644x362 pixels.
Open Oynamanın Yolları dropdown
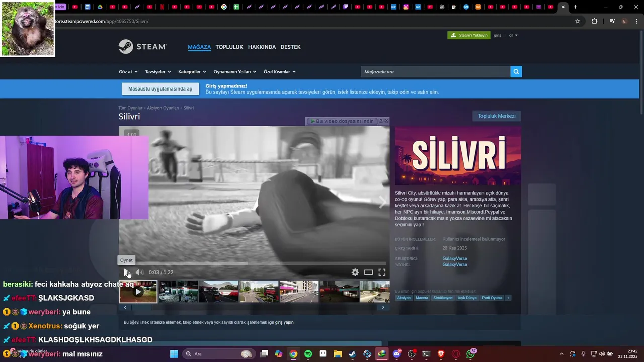tap(235, 72)
